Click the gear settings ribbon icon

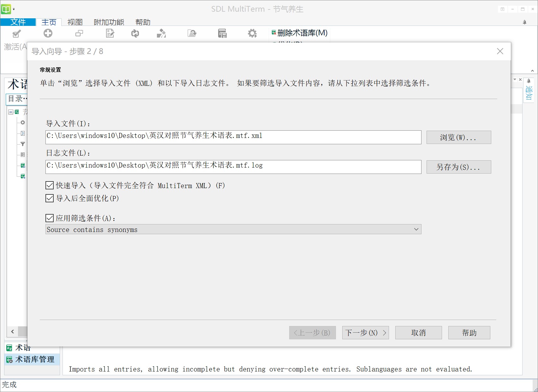click(252, 33)
